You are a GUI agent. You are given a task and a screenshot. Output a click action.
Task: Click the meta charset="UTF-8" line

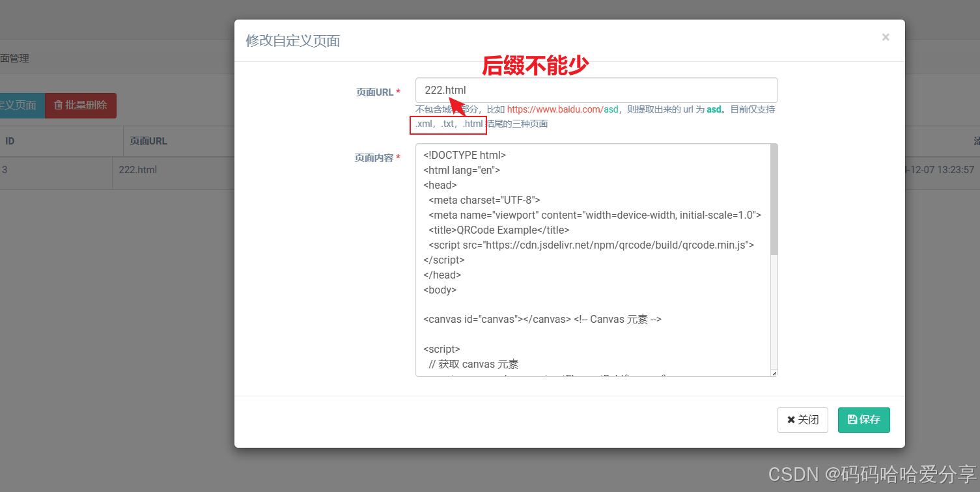[484, 200]
